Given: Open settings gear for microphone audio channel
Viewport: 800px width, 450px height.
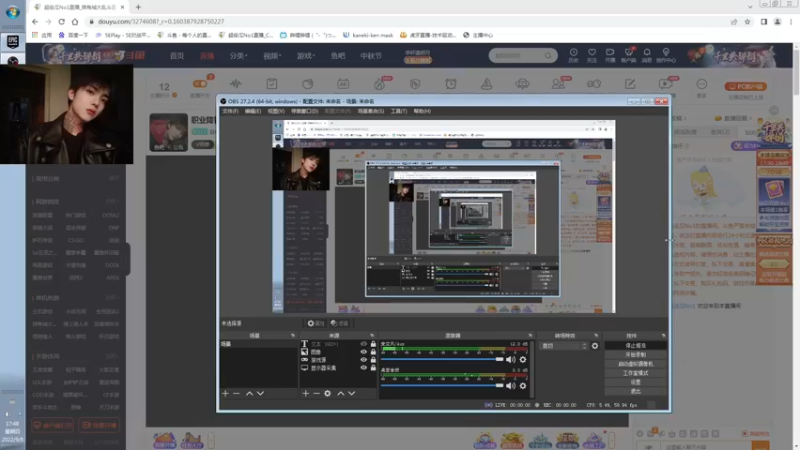Looking at the screenshot, I should pyautogui.click(x=522, y=360).
